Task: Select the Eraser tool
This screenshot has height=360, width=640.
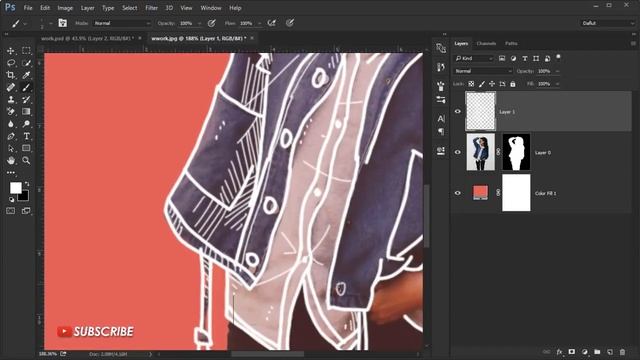Action: 11,111
